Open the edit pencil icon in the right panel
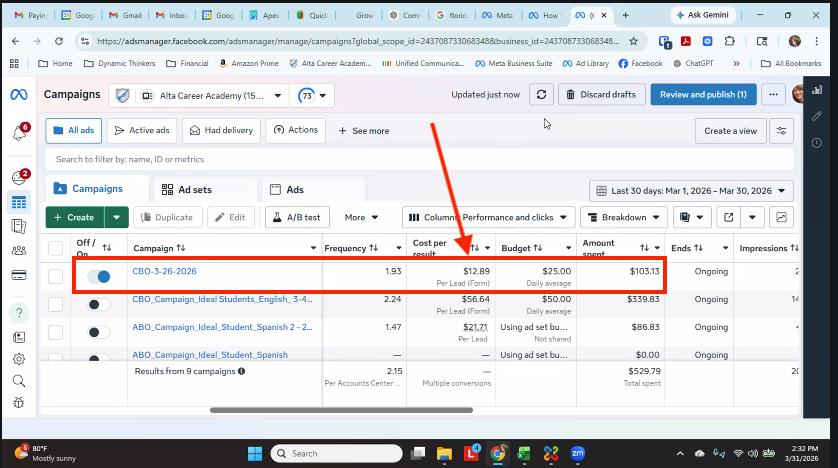The height and width of the screenshot is (468, 838). pyautogui.click(x=817, y=115)
